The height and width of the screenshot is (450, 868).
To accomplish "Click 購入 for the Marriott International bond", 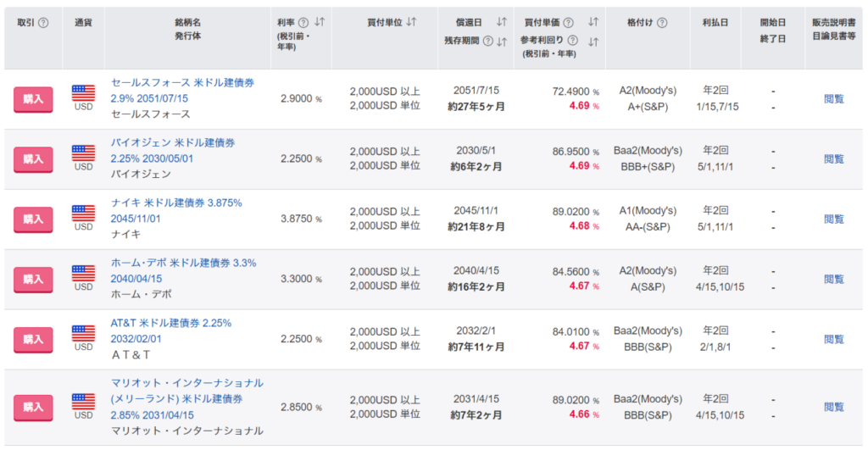I will 33,407.
